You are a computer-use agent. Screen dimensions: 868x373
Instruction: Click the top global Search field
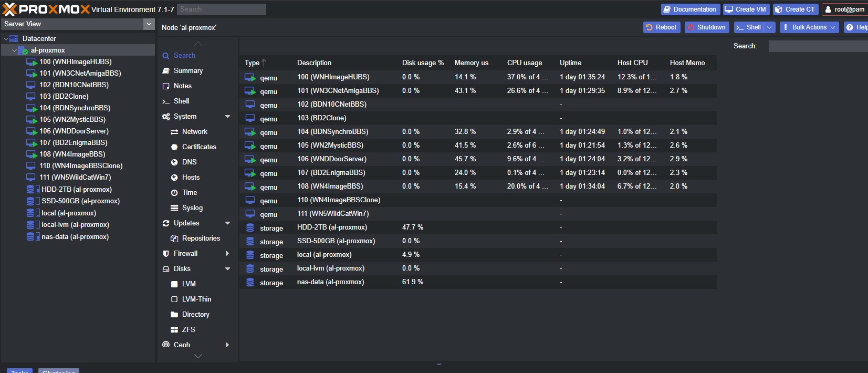click(221, 9)
